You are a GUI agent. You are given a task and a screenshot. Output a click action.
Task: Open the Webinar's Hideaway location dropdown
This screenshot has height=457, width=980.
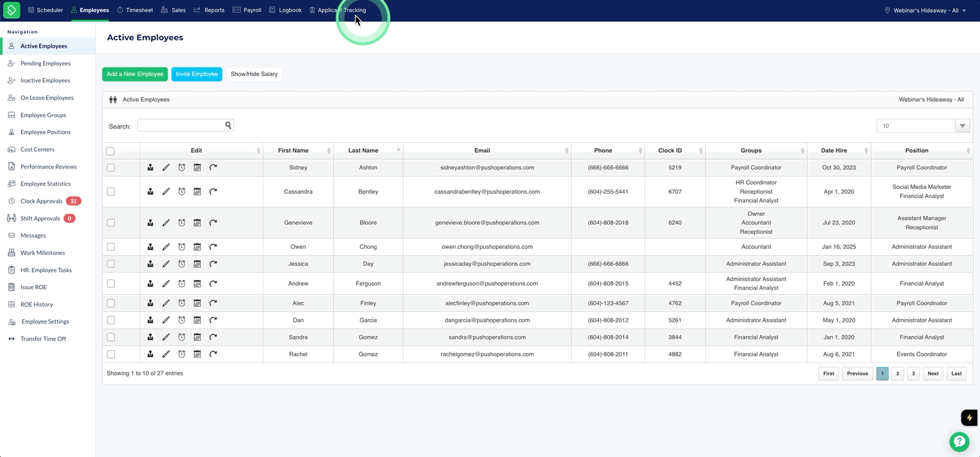click(925, 10)
